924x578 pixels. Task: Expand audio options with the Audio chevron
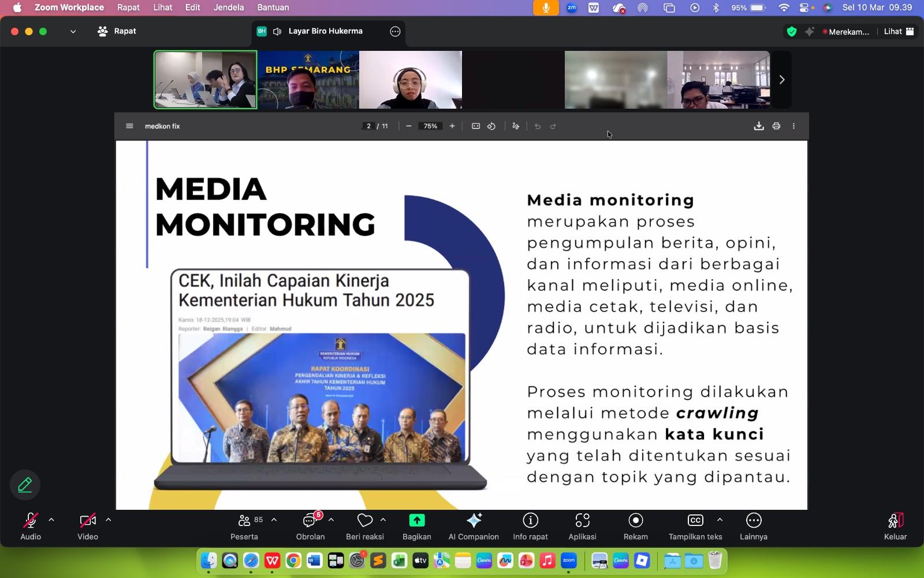[51, 520]
